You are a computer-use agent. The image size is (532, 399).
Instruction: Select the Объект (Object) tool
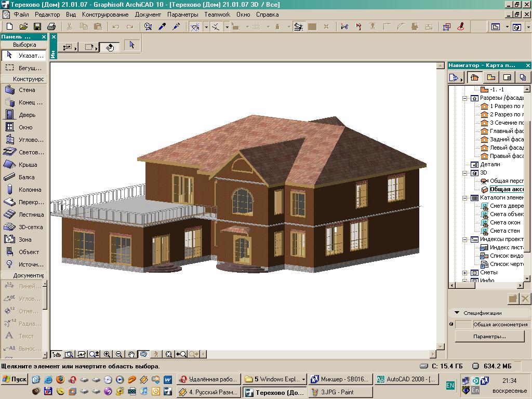pos(23,252)
